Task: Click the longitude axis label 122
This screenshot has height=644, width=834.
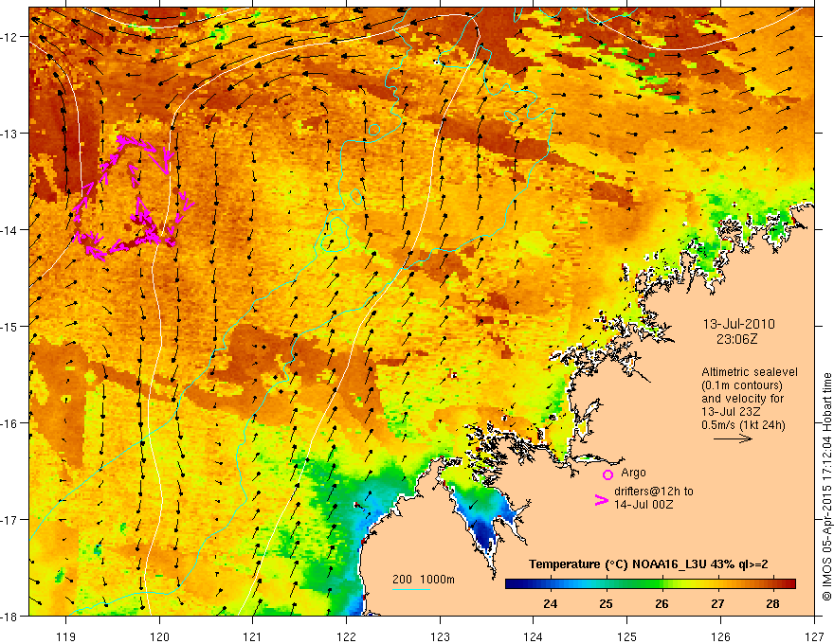Action: pyautogui.click(x=346, y=636)
